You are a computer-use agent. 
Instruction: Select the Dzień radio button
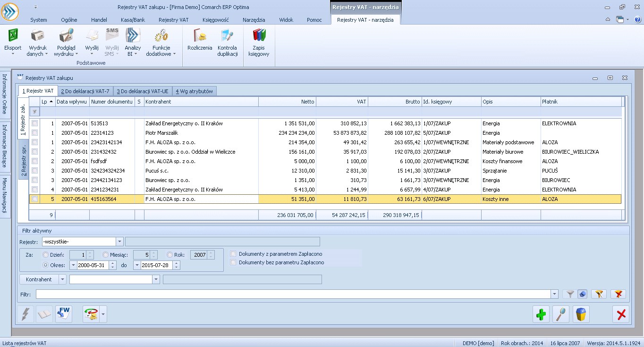[46, 255]
